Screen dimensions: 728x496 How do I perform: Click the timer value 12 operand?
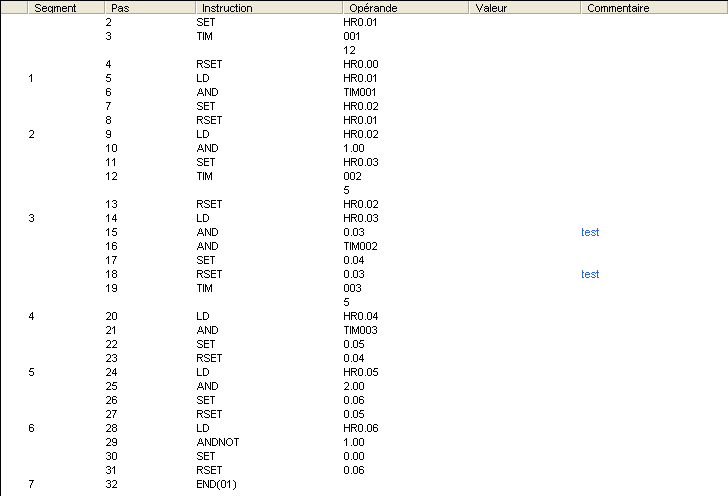pyautogui.click(x=349, y=49)
